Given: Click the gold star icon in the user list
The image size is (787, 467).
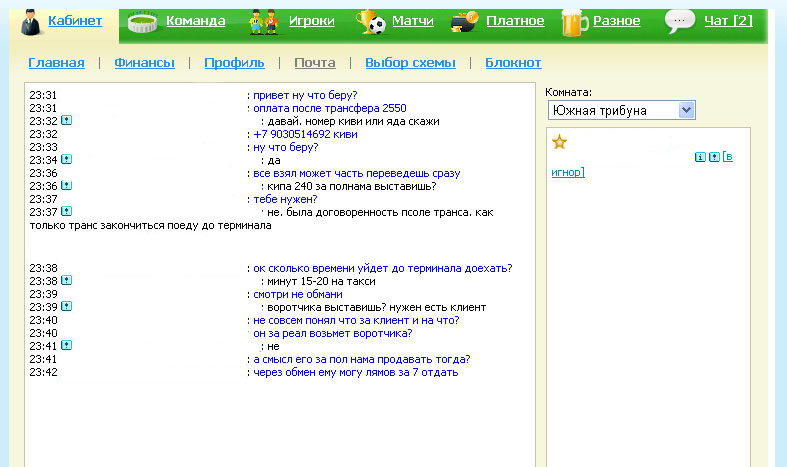Looking at the screenshot, I should [x=560, y=142].
